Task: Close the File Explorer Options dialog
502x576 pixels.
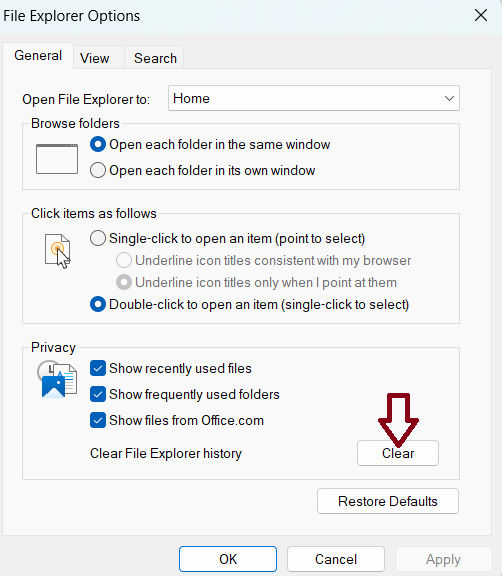Action: click(x=481, y=15)
